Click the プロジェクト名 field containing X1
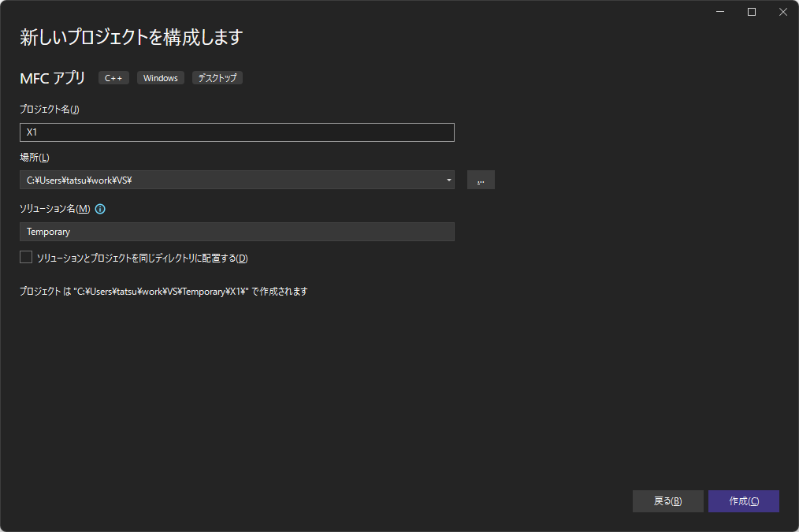The image size is (799, 532). pyautogui.click(x=236, y=132)
